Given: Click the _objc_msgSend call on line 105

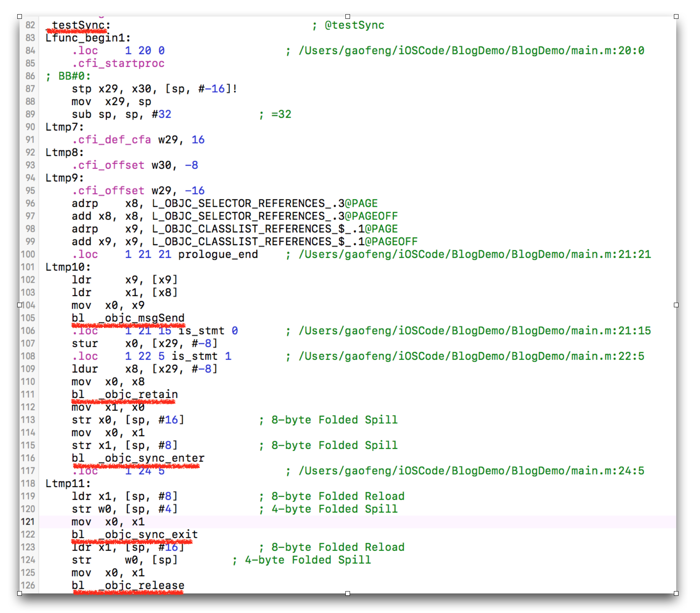Looking at the screenshot, I should [x=141, y=318].
